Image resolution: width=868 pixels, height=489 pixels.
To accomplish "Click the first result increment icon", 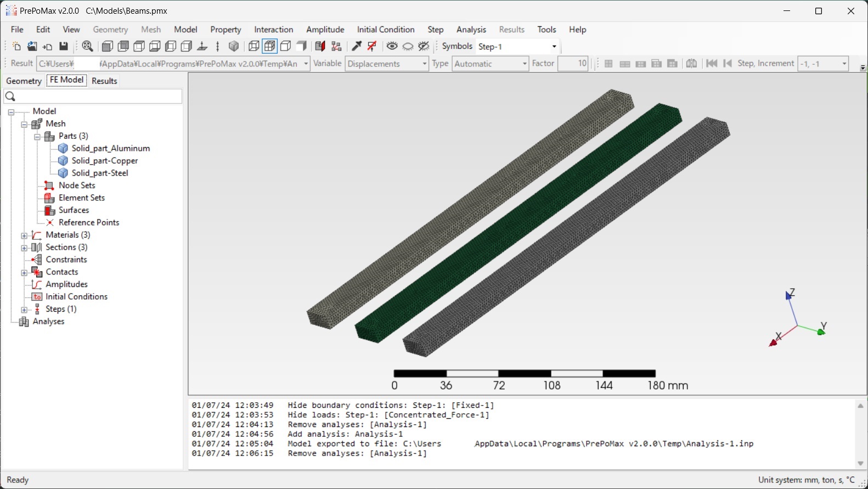I will pos(712,64).
